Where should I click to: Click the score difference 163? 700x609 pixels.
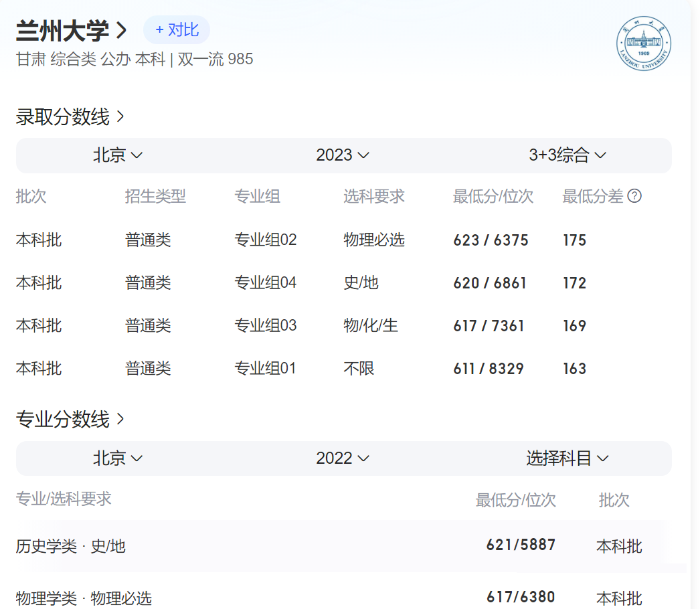tap(575, 369)
